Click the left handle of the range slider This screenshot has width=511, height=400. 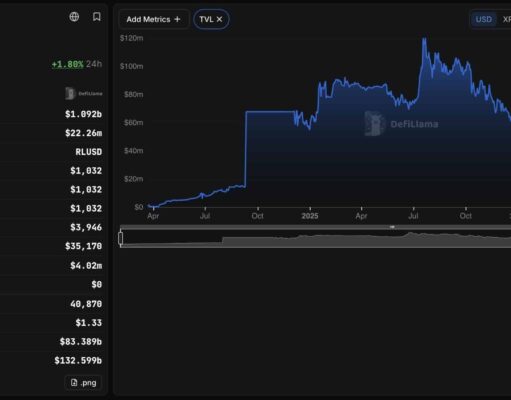click(121, 238)
